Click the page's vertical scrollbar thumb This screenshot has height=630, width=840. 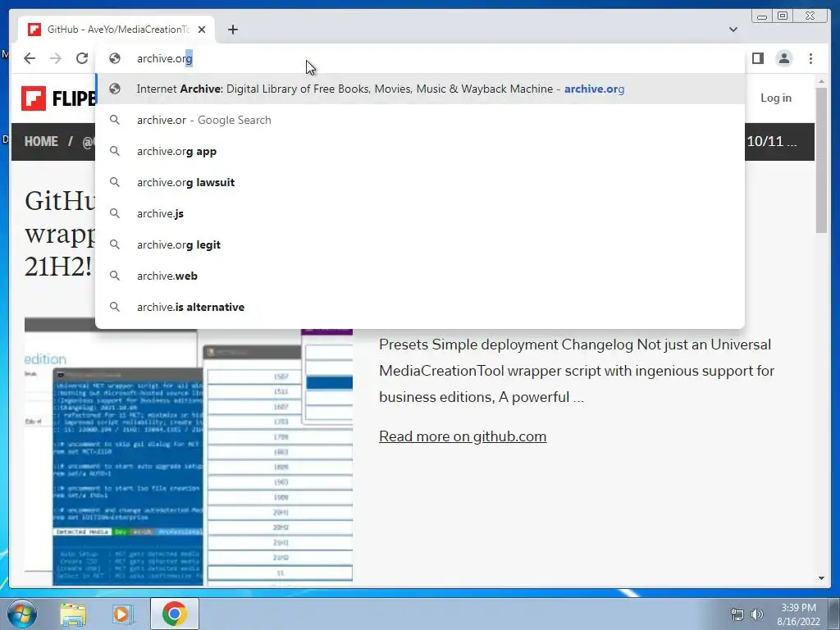pos(821,160)
